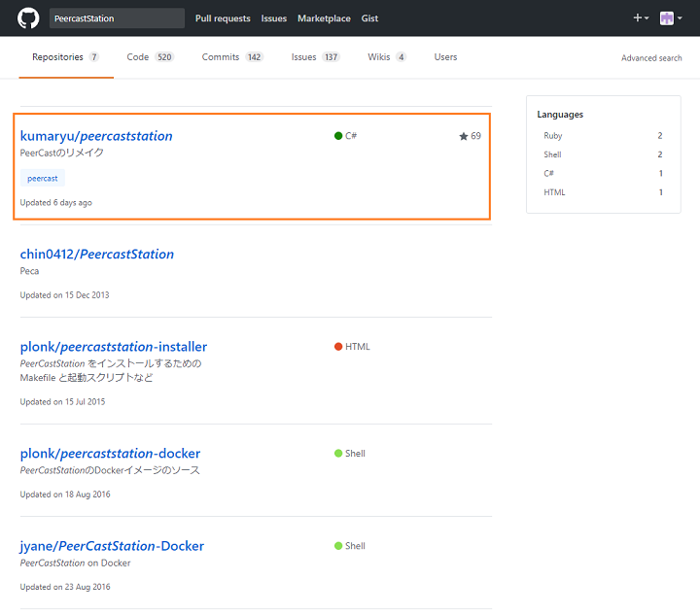
Task: Click 'Updated on 15 Dec 2013' text
Action: pos(64,295)
